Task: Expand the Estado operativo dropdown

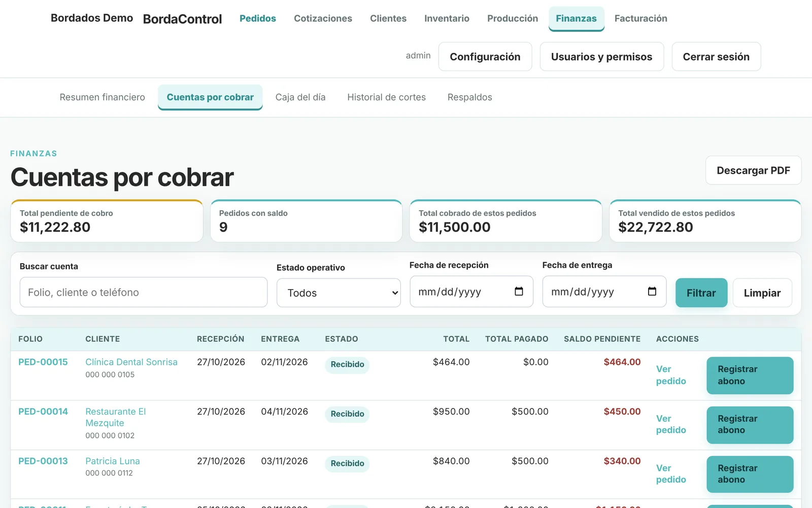Action: (x=339, y=293)
